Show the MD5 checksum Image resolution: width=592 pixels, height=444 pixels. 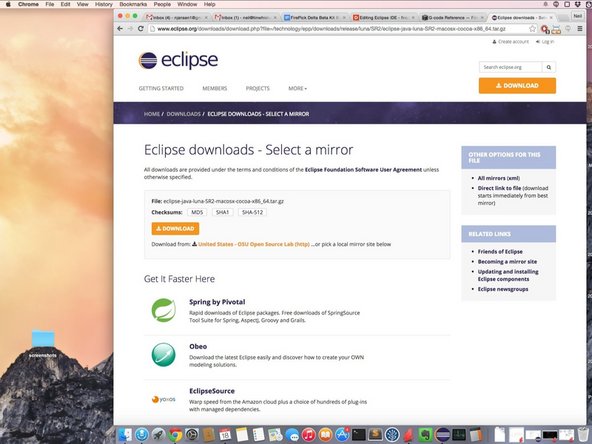(197, 212)
